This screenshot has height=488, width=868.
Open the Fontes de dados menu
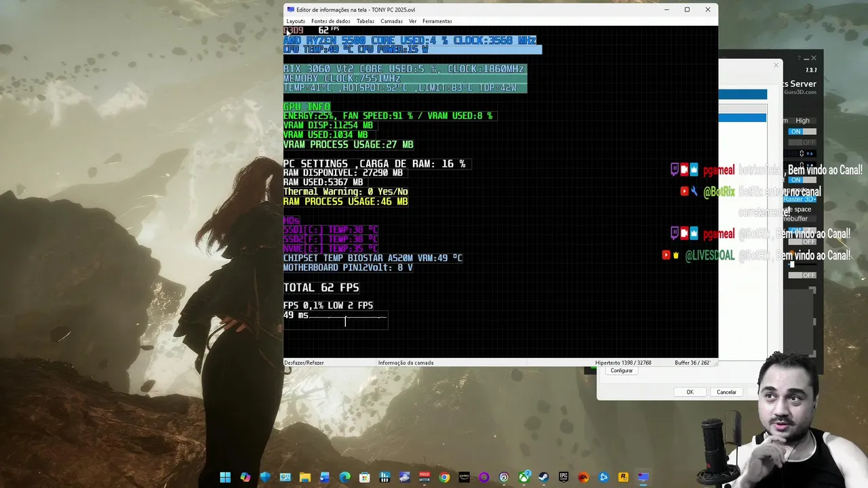[x=331, y=21]
